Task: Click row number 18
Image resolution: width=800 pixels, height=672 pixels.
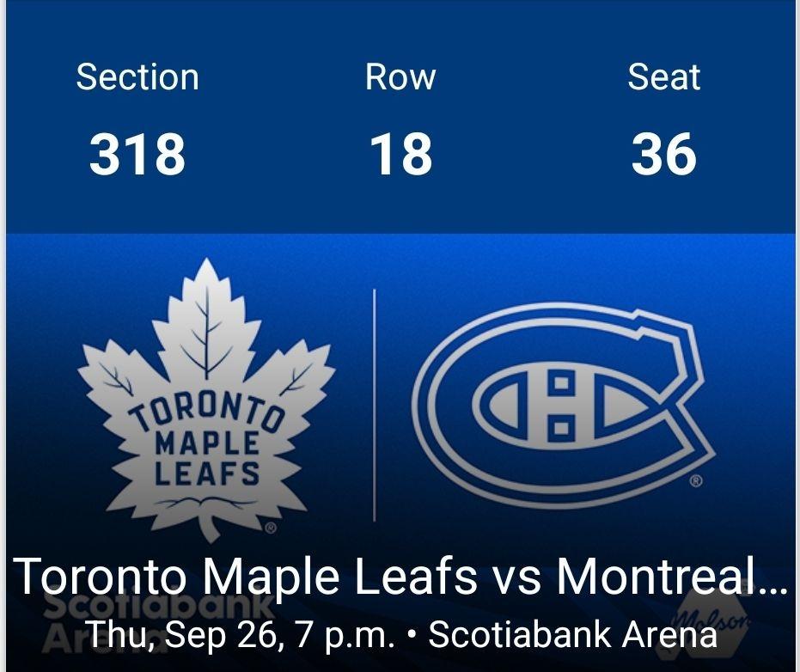Action: [x=400, y=155]
